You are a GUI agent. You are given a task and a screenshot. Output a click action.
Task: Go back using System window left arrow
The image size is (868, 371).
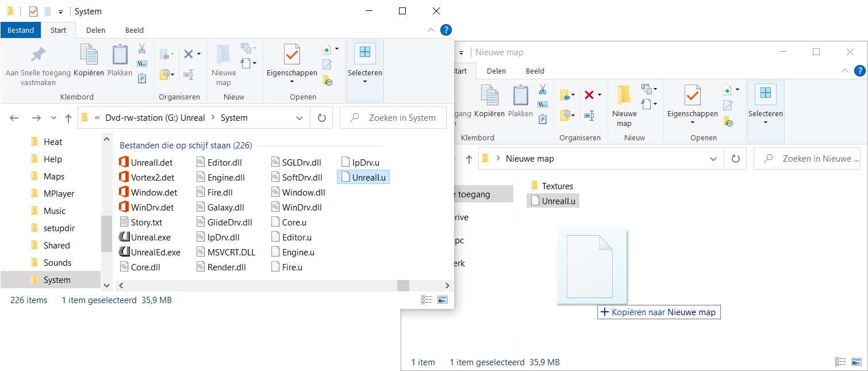click(x=14, y=118)
